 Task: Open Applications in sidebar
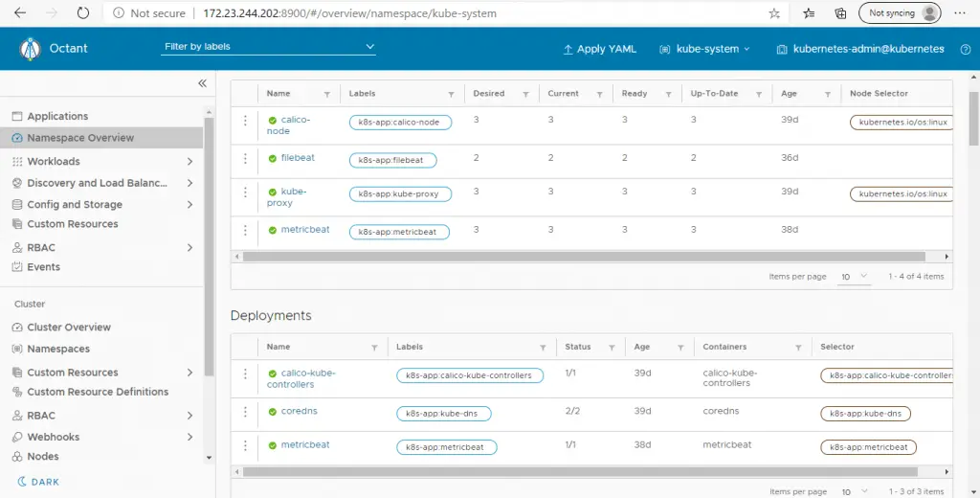(x=57, y=117)
